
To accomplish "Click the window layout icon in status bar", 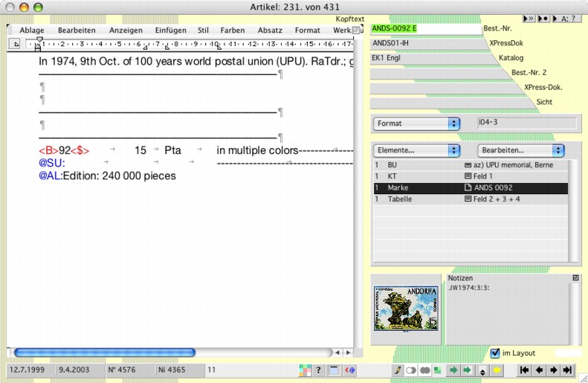I will pyautogui.click(x=334, y=370).
